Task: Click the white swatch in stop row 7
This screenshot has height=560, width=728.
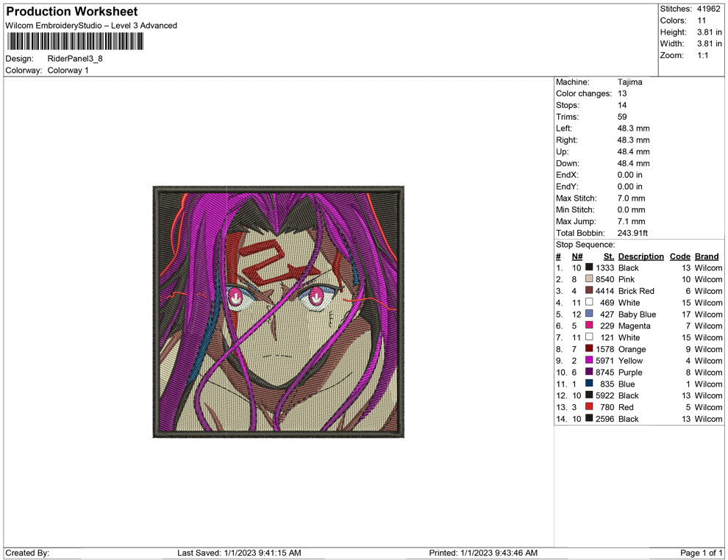Action: [x=589, y=337]
